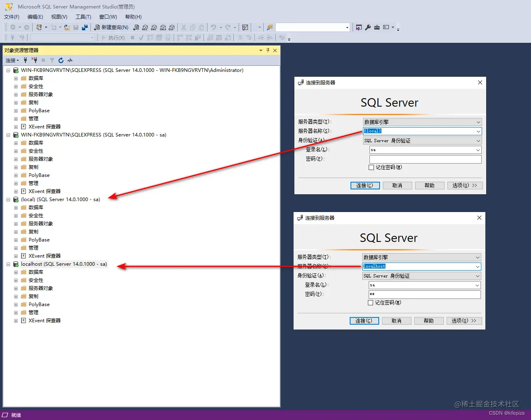The width and height of the screenshot is (531, 420).
Task: Collapse the (local) server node
Action: pos(8,199)
